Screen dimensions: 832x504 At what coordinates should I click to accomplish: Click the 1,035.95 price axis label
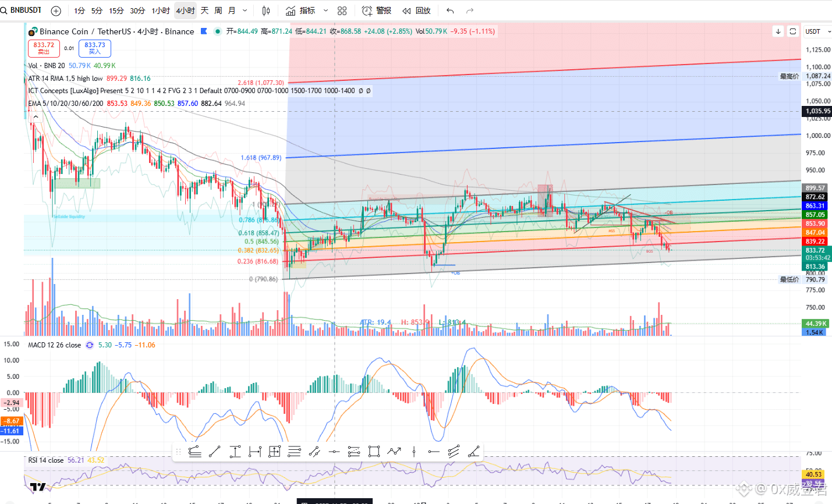click(817, 111)
